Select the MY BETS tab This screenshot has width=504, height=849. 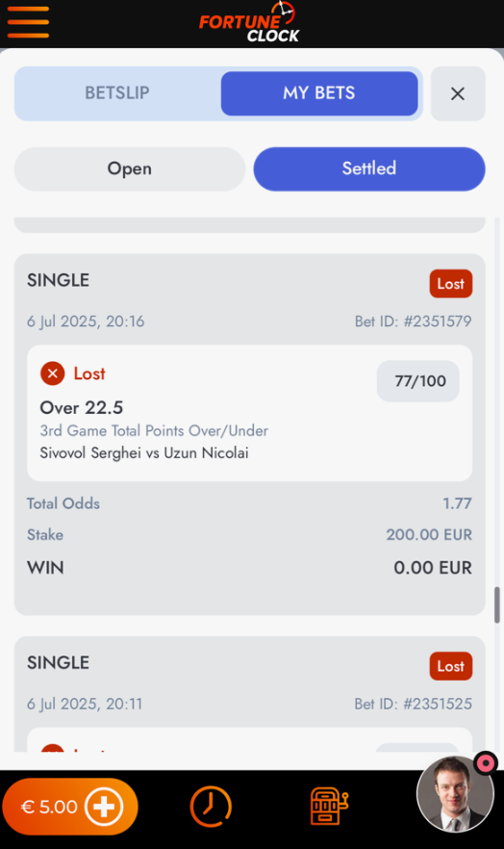pyautogui.click(x=319, y=93)
